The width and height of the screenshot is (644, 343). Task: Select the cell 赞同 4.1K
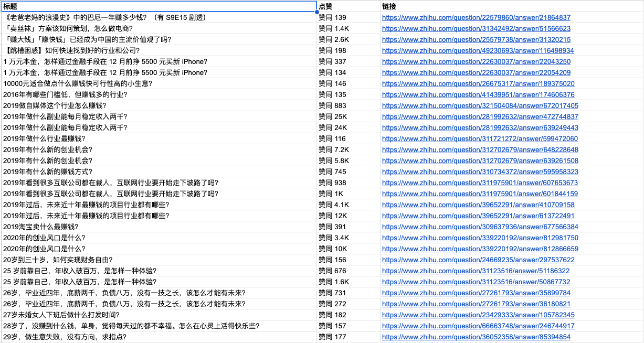point(349,205)
